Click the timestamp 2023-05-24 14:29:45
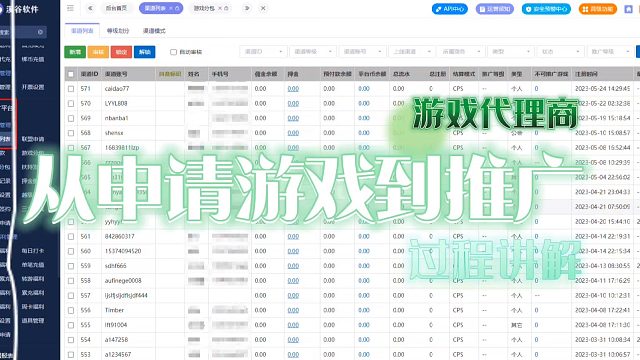 [602, 89]
